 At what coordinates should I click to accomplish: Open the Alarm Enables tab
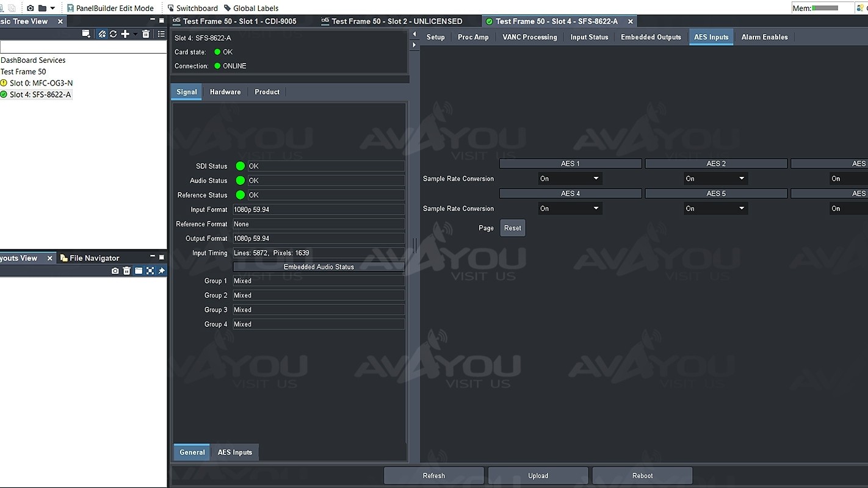click(764, 37)
